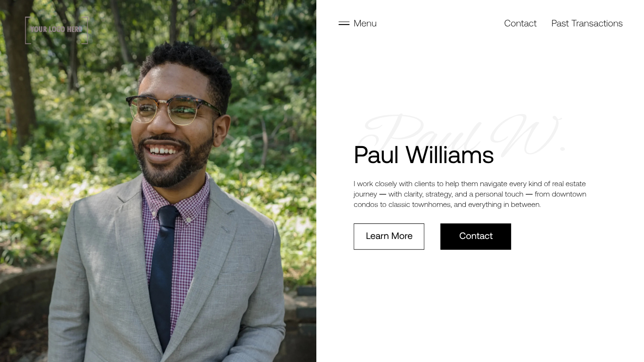This screenshot has height=362, width=644.
Task: Click the left bracket of logo frame
Action: click(27, 30)
